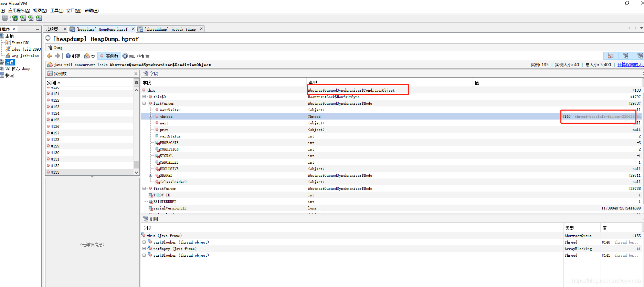The height and width of the screenshot is (287, 644).
Task: Expand the parkBlocker reference with value #140
Action: 144,242
